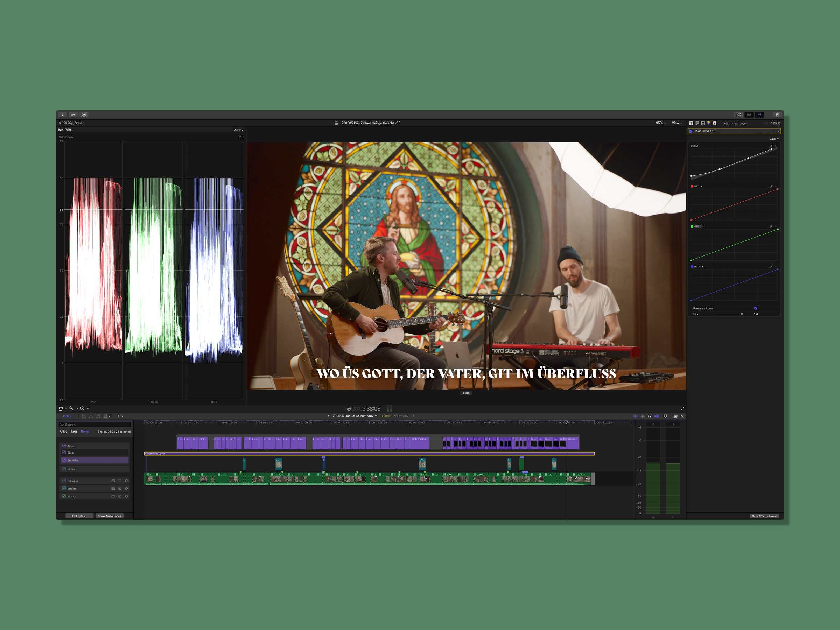Toggle audio skimming waveform icon
The image size is (840, 630).
tap(643, 416)
